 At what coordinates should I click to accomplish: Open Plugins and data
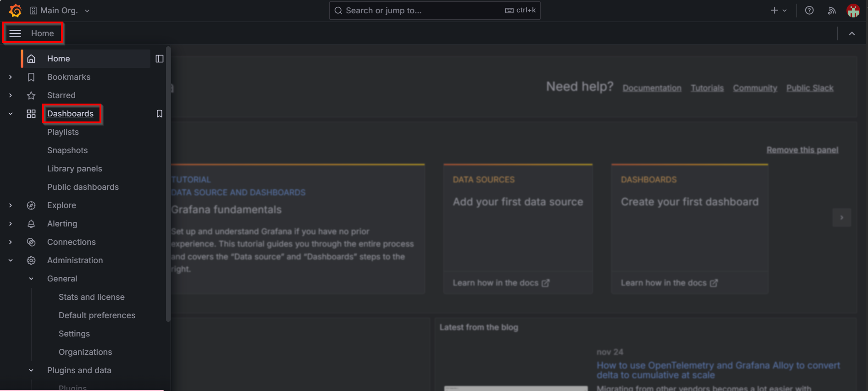(x=79, y=370)
